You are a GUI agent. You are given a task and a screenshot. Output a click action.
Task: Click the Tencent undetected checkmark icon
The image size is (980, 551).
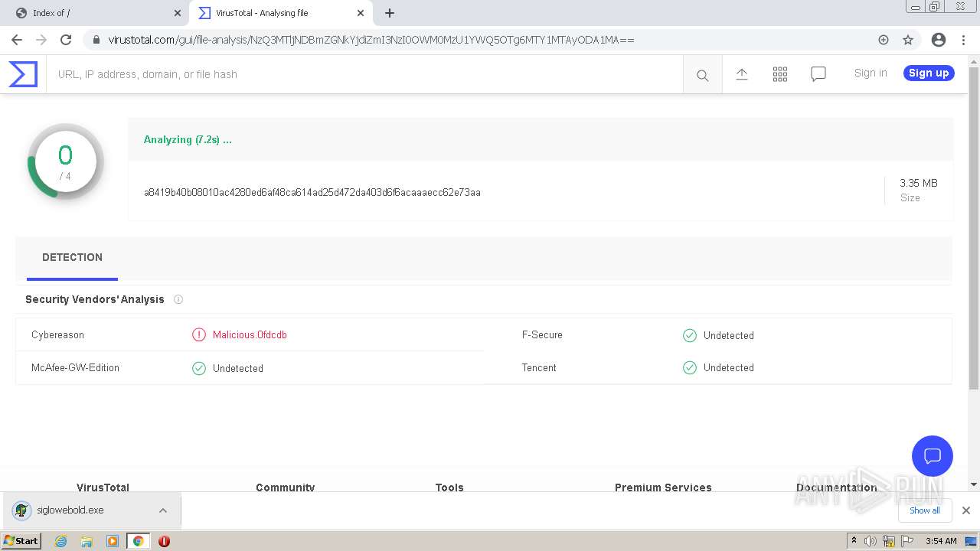coord(689,367)
